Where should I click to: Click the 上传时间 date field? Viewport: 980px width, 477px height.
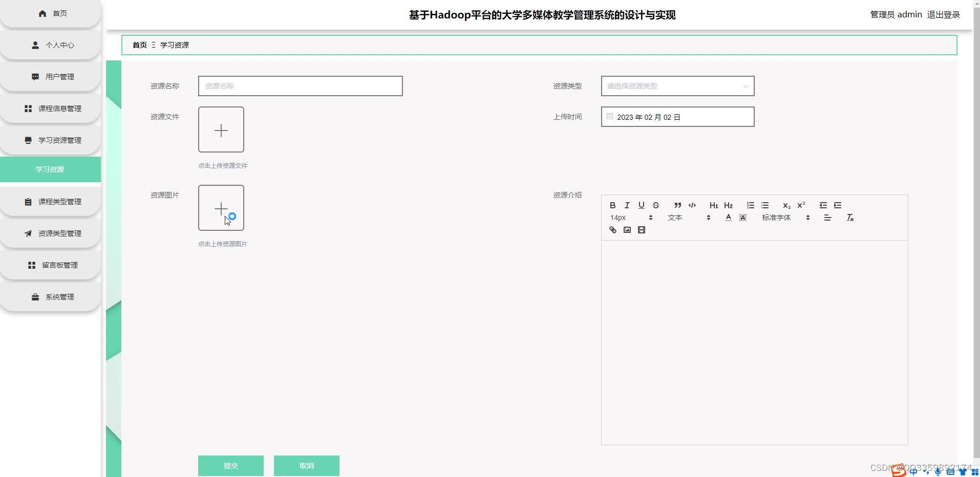[677, 117]
